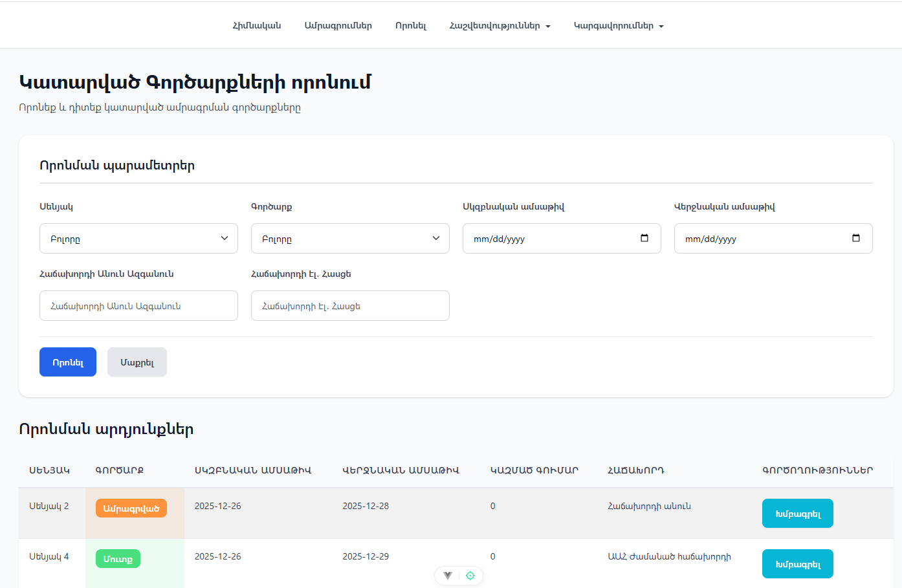Screen dimensions: 902x588
Task: Open Ամրագրումներ in the navigation bar
Action: coord(338,26)
